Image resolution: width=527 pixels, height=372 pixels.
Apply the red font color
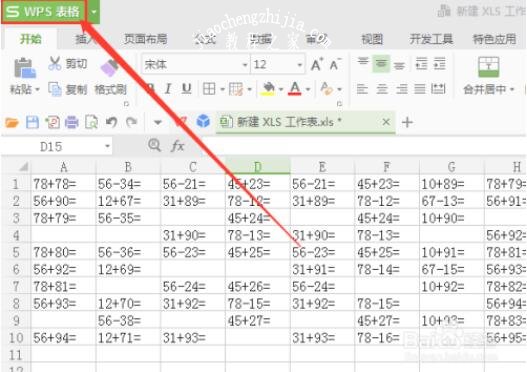[x=295, y=89]
